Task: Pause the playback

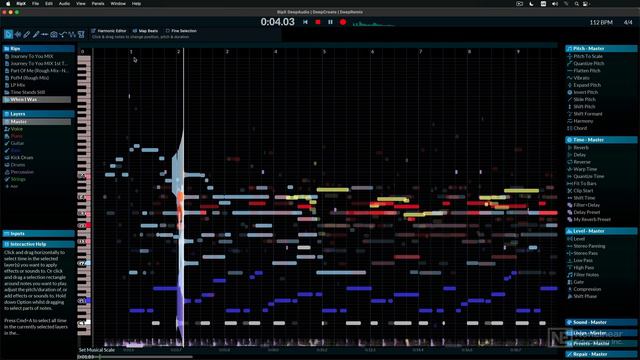Action: [x=330, y=22]
